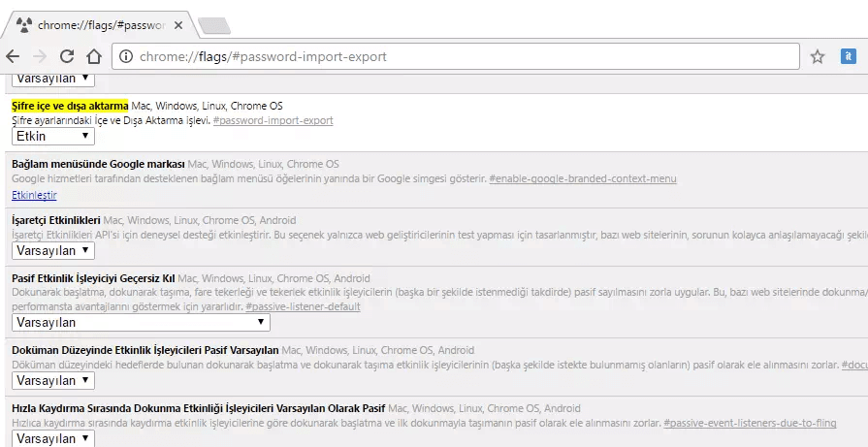
Task: Click the address bar URL field
Action: click(x=456, y=56)
